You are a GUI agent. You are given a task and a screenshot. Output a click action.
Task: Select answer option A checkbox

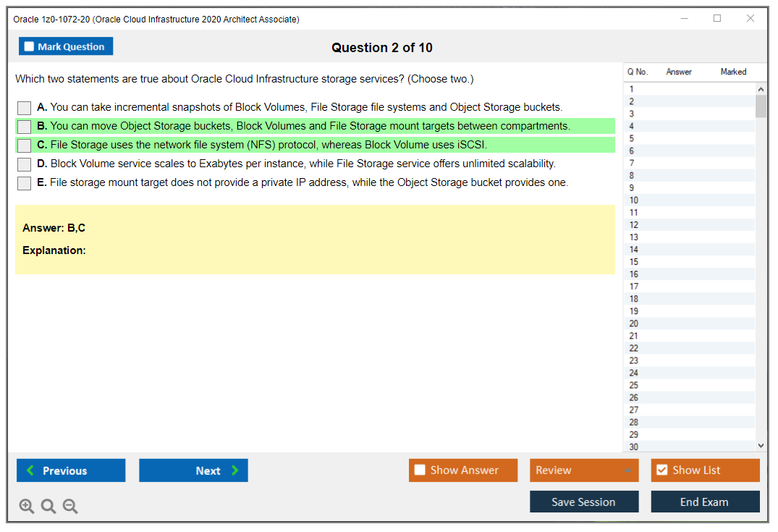24,108
